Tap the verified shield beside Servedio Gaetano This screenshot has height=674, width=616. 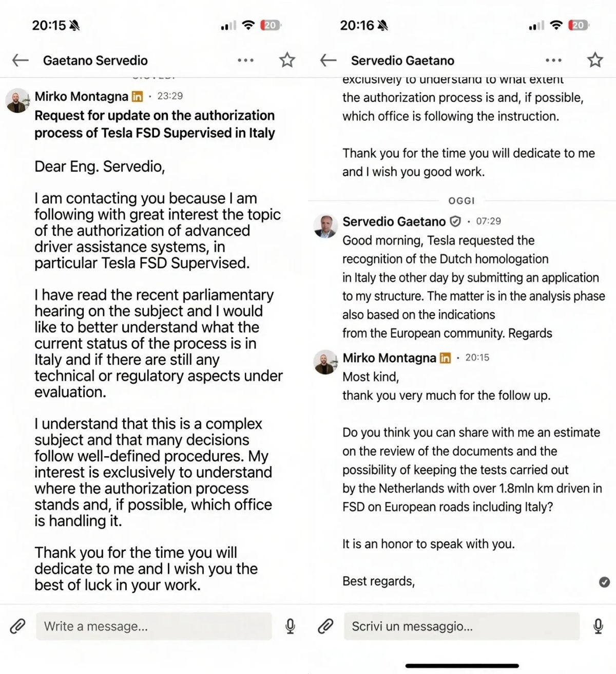pyautogui.click(x=455, y=221)
